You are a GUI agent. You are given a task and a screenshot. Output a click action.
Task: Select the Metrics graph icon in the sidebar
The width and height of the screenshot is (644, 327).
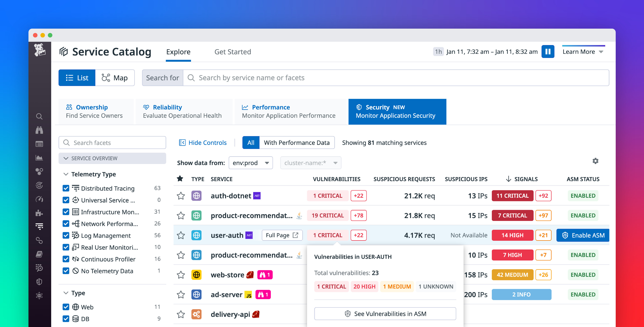(x=39, y=158)
